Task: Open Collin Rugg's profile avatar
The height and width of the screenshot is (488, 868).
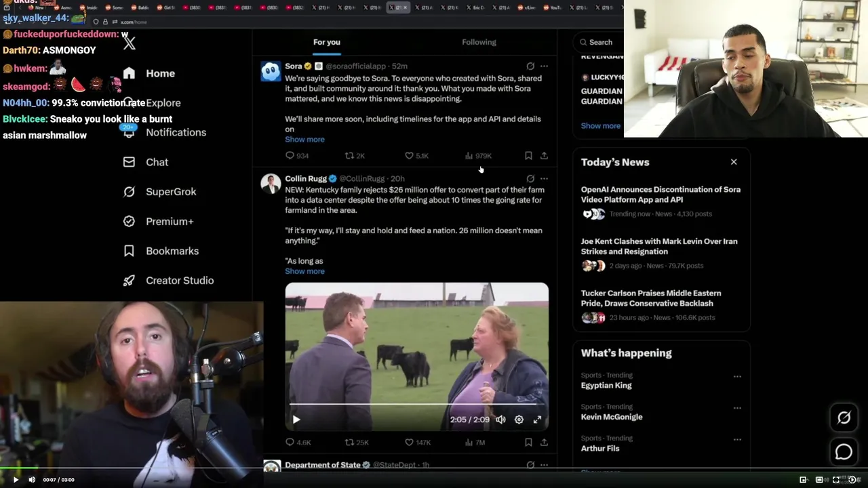Action: click(271, 184)
